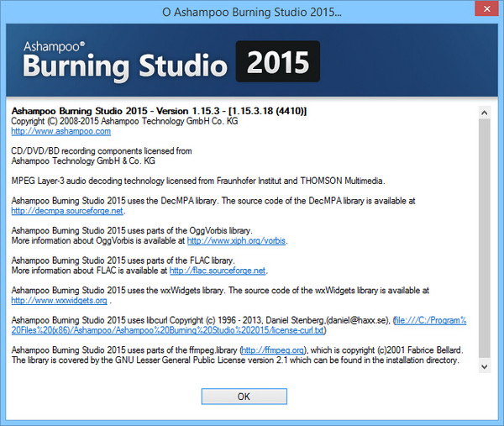
Task: Click the bold version number heading
Action: coord(159,111)
